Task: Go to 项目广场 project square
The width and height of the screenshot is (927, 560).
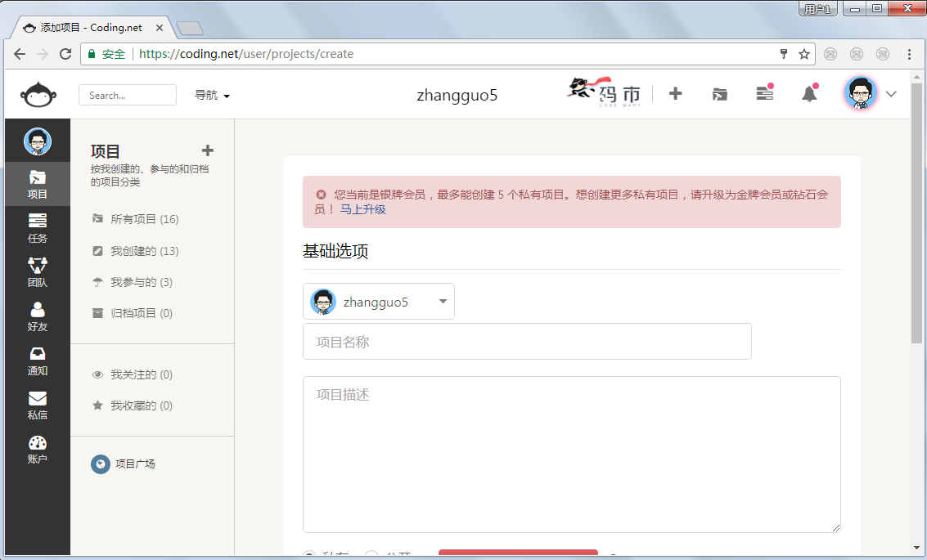Action: pos(135,464)
